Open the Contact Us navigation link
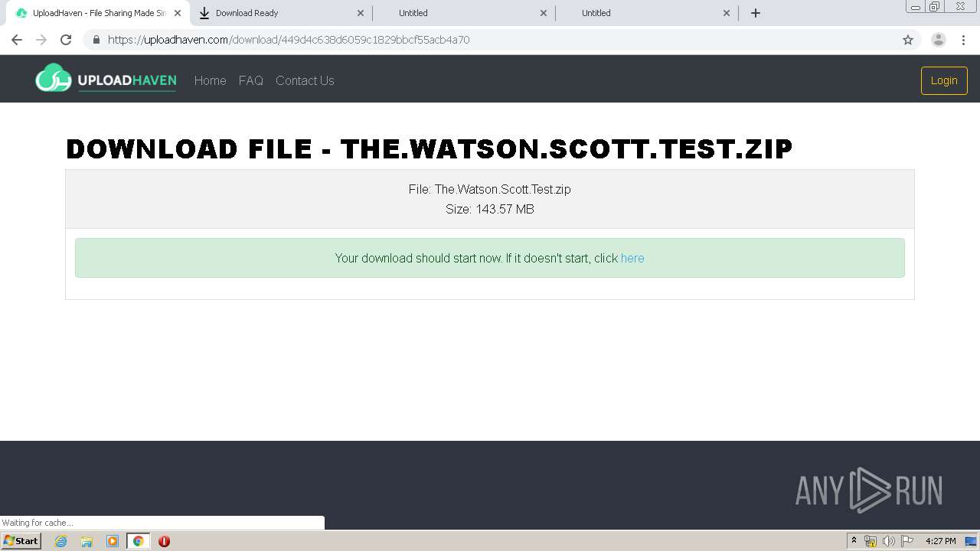 305,80
